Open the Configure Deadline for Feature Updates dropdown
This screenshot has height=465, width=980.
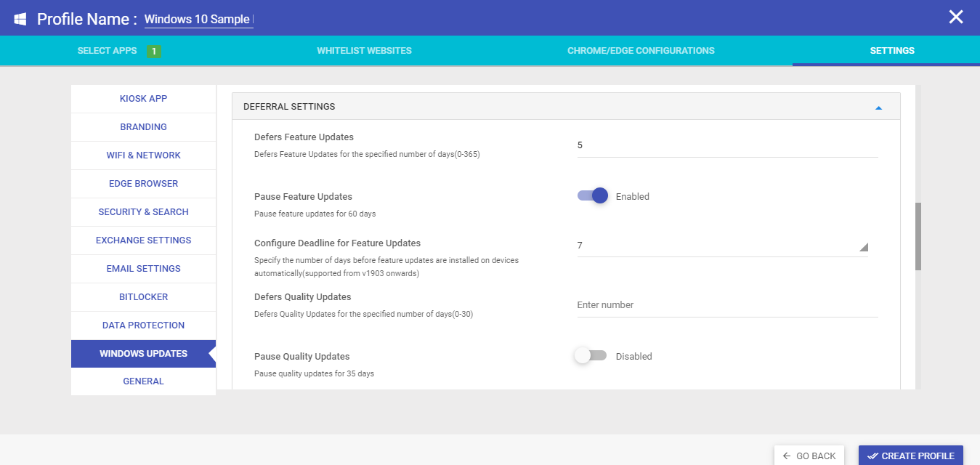coord(722,246)
